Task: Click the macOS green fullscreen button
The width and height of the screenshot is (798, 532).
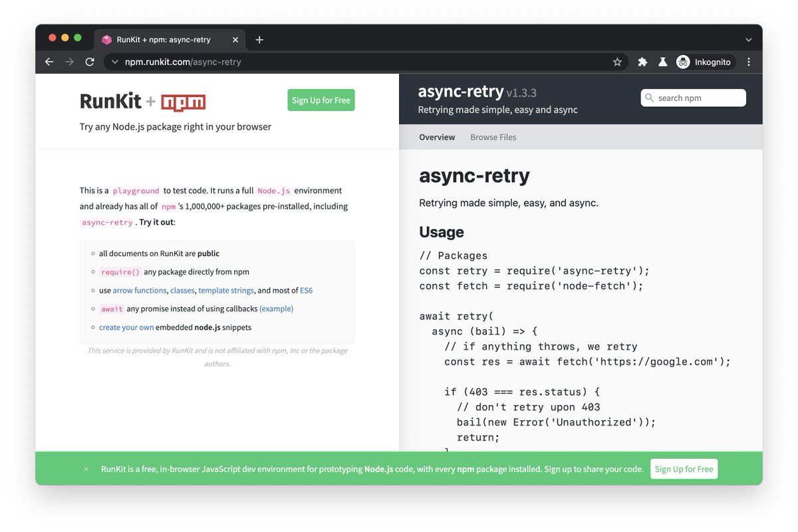Action: coord(78,38)
